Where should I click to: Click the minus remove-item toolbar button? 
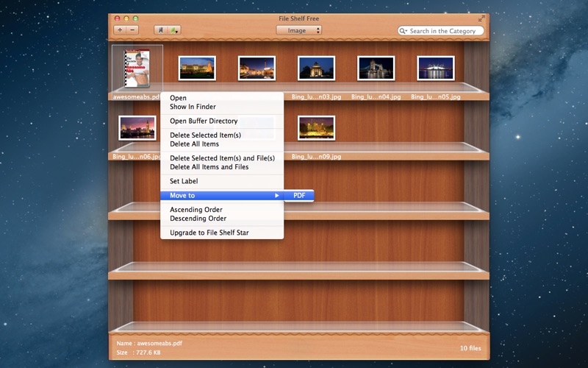click(133, 30)
